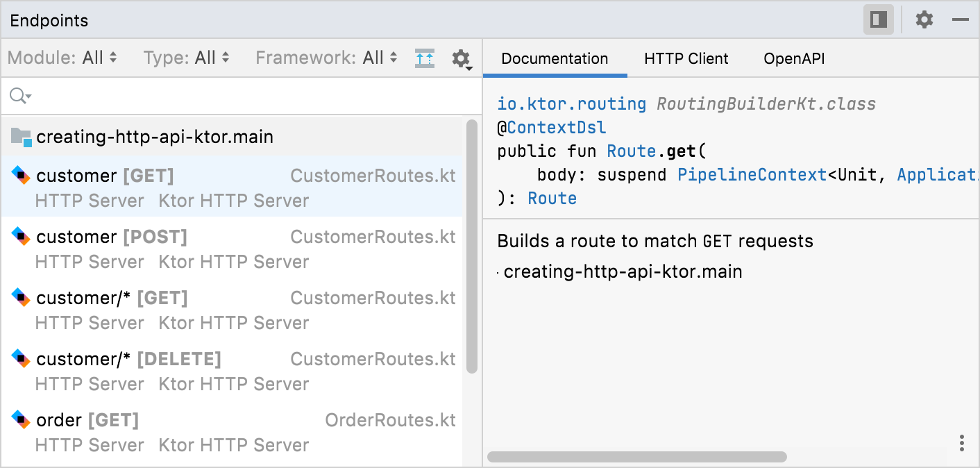The height and width of the screenshot is (468, 980).
Task: Click the io.ktor.routing package link
Action: click(571, 103)
